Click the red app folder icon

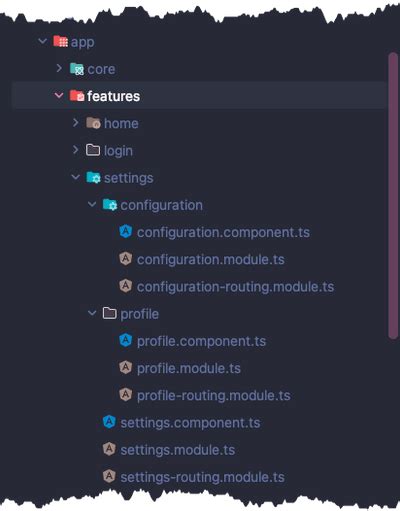(60, 41)
